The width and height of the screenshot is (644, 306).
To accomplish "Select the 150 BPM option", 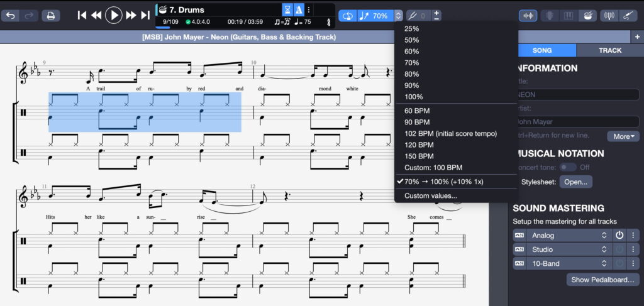I will pyautogui.click(x=456, y=156).
